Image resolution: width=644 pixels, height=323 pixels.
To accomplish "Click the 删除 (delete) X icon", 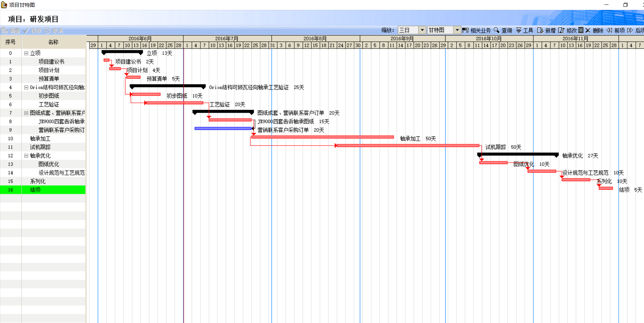I will tap(588, 30).
